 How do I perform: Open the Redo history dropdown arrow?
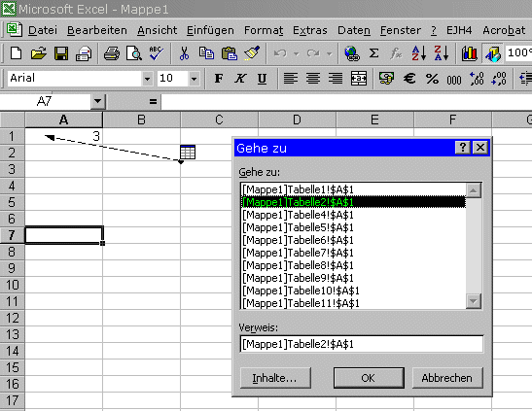pyautogui.click(x=329, y=53)
